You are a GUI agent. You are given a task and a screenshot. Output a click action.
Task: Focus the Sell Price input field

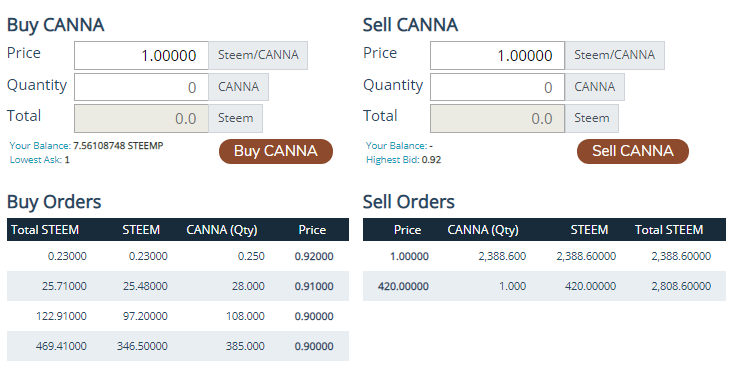[497, 56]
